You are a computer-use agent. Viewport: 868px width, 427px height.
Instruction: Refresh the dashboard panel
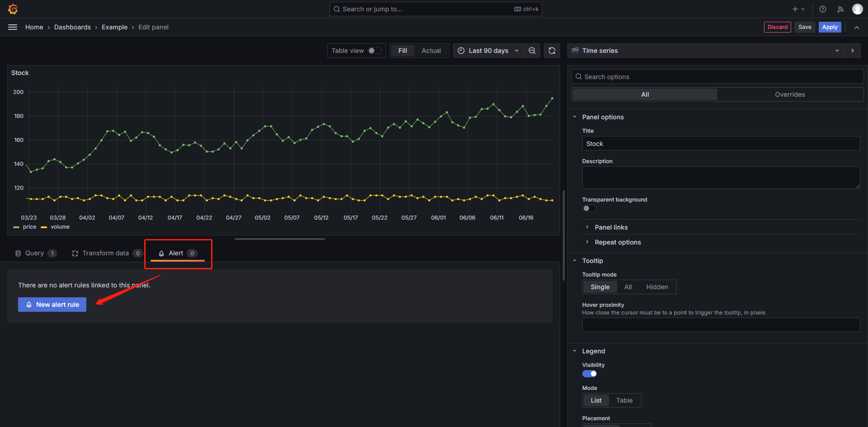pyautogui.click(x=552, y=51)
